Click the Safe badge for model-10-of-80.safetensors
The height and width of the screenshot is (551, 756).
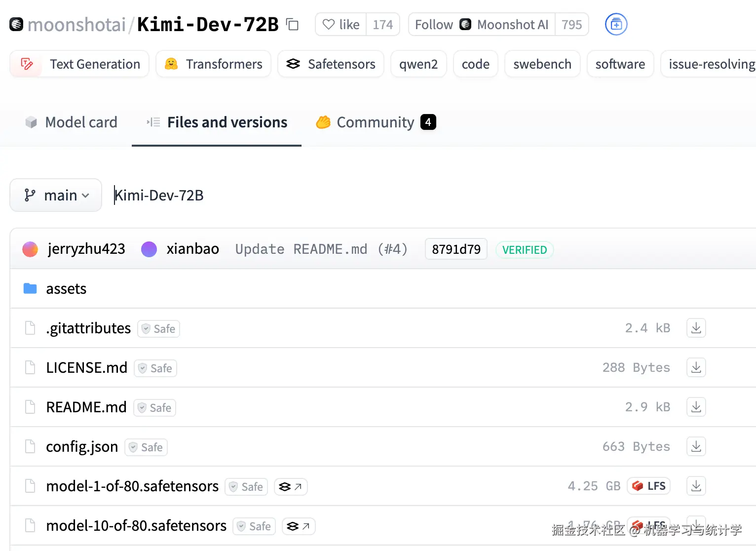(254, 526)
